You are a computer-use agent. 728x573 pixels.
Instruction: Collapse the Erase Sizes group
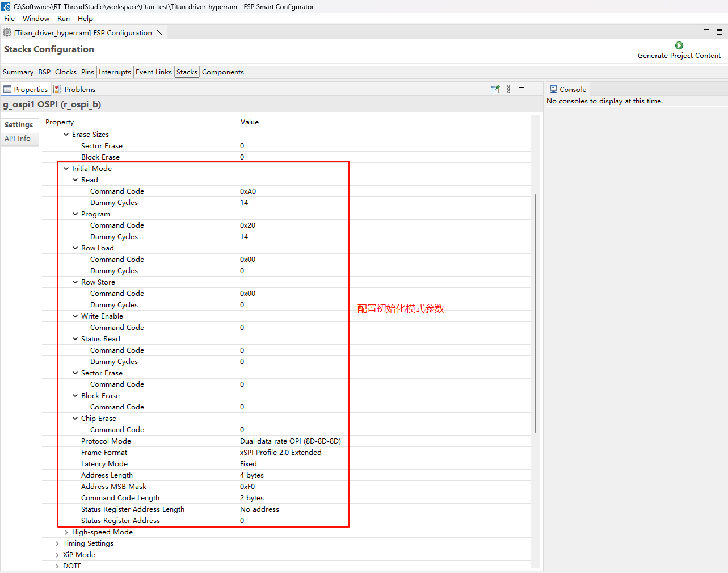click(66, 135)
